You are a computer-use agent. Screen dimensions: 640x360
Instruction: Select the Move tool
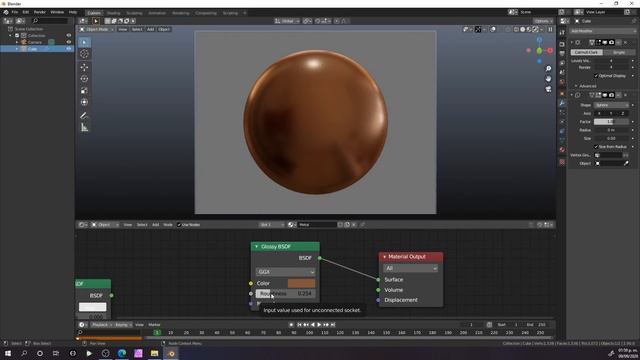click(x=84, y=67)
